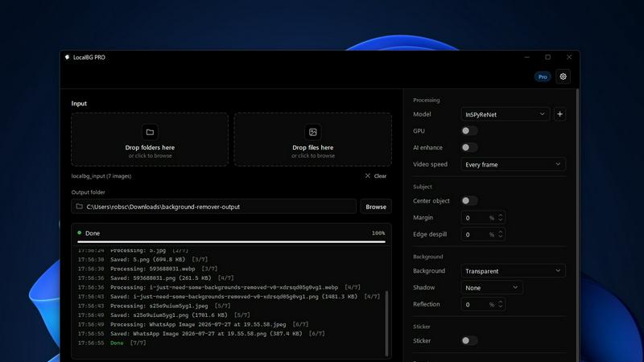
Task: Add a model with the plus button
Action: [559, 114]
